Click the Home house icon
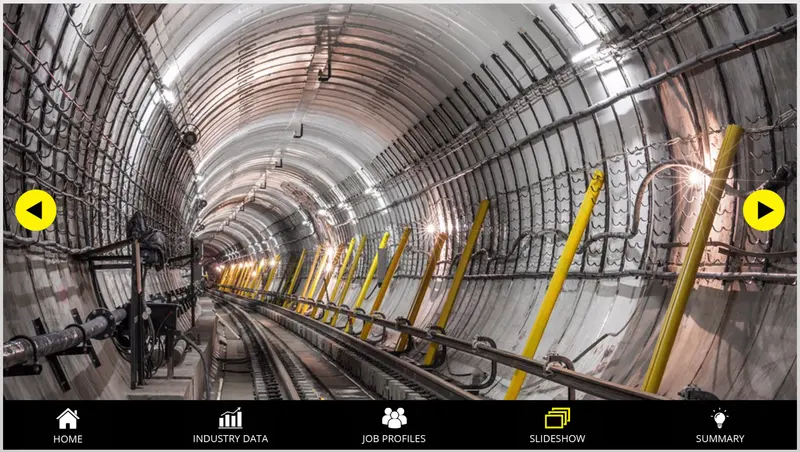This screenshot has width=800, height=452. click(68, 419)
